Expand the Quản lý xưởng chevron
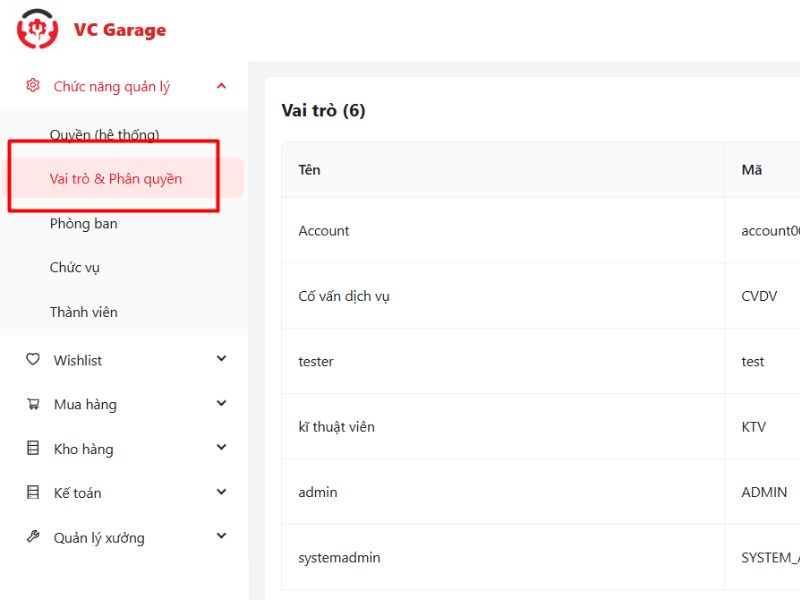The width and height of the screenshot is (800, 600). click(221, 537)
